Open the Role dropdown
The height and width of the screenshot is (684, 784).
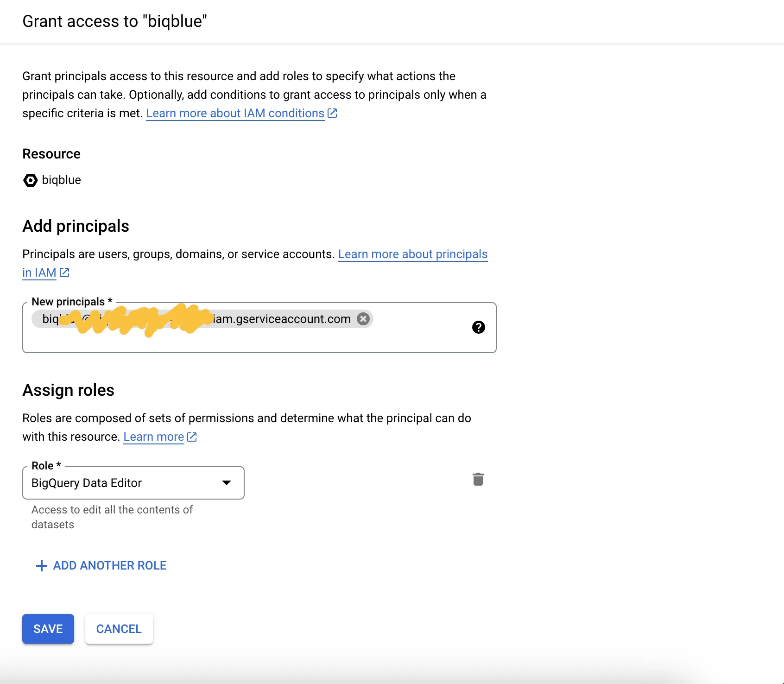133,483
